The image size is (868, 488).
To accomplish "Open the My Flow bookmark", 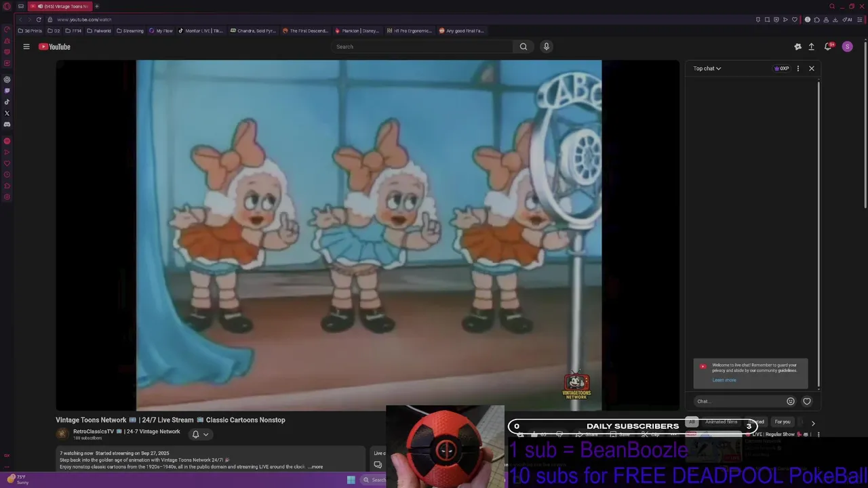I will tap(161, 30).
